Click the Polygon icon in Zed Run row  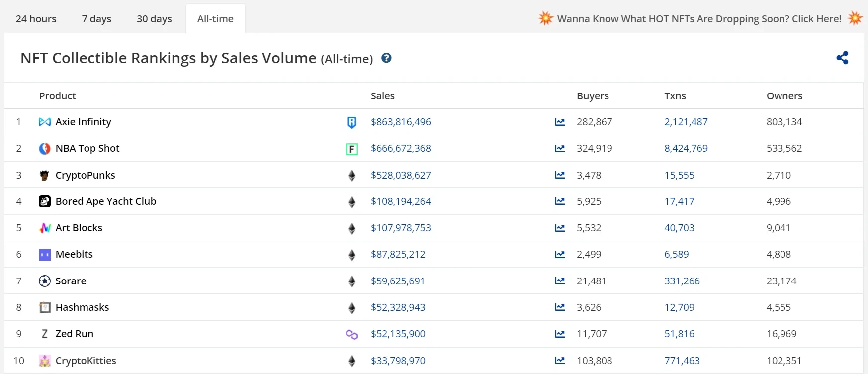[x=351, y=334]
